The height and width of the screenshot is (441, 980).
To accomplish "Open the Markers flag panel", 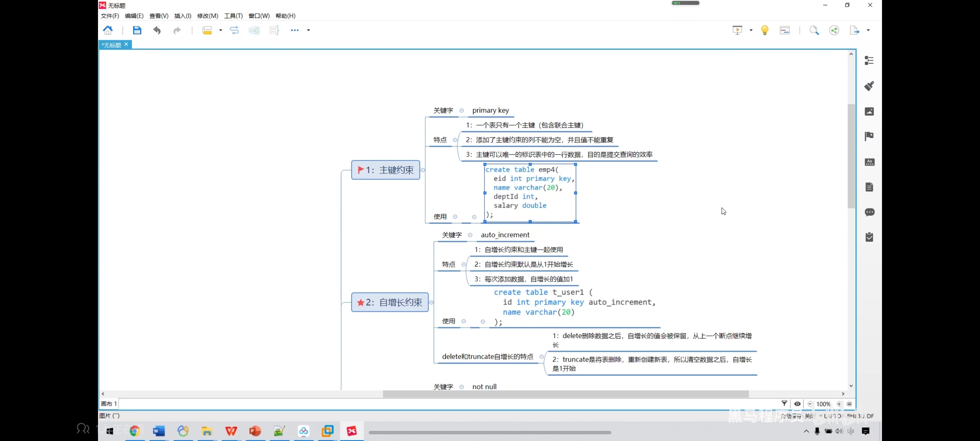I will pos(869,136).
